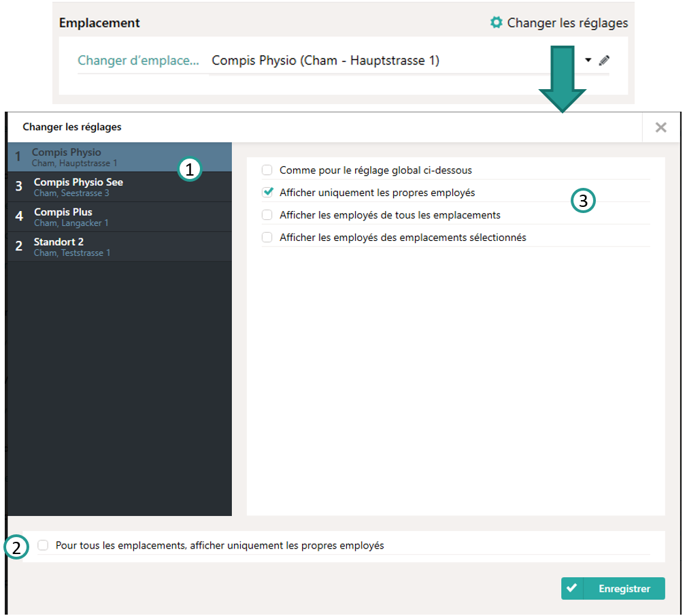Enable Comme pour le réglage global ci-dessous
The width and height of the screenshot is (685, 616).
[x=267, y=170]
